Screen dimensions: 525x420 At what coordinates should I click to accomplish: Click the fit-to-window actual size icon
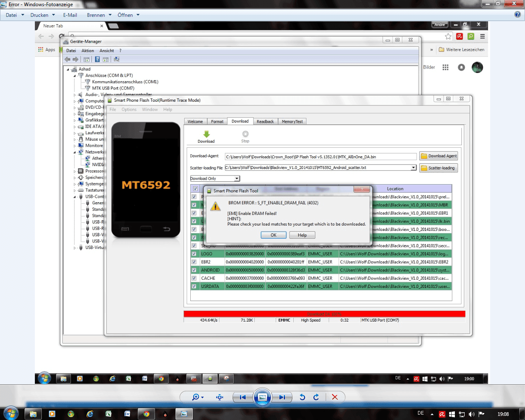click(220, 397)
